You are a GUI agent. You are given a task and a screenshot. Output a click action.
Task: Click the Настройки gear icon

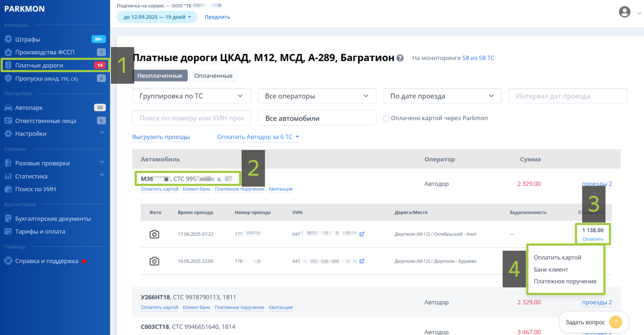pyautogui.click(x=8, y=134)
